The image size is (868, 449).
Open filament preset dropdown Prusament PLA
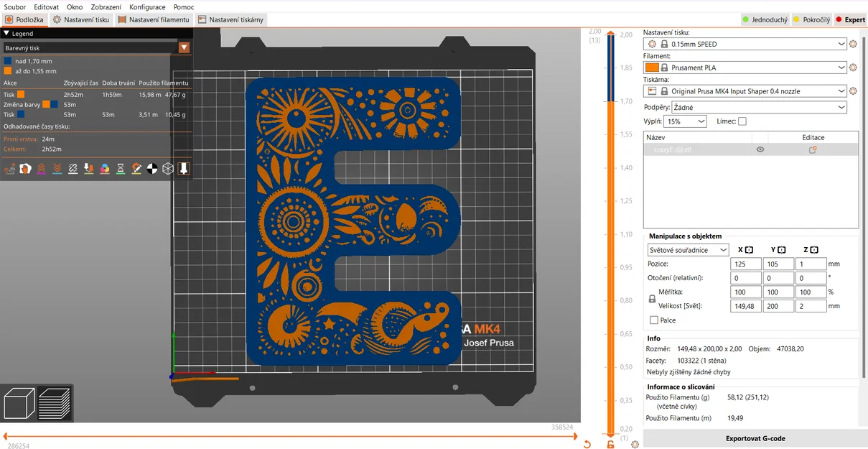coord(745,68)
